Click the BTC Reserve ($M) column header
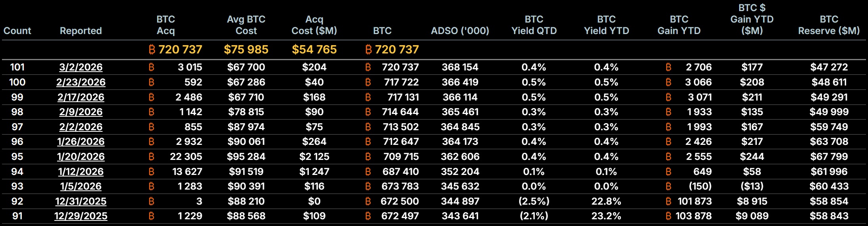Screen dimensions: 868x226 click(829, 25)
